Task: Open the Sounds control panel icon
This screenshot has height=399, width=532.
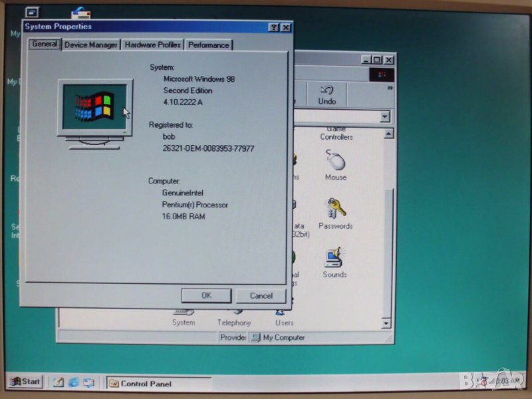Action: pyautogui.click(x=334, y=259)
